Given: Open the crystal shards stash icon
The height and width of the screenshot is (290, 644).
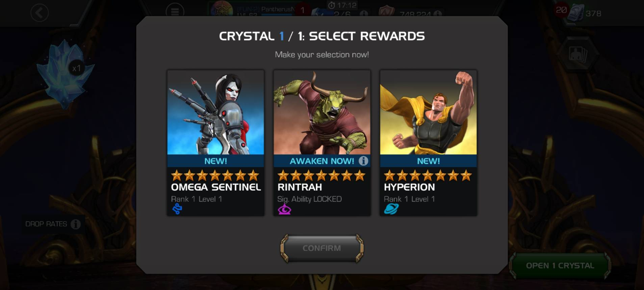Looking at the screenshot, I should (576, 13).
